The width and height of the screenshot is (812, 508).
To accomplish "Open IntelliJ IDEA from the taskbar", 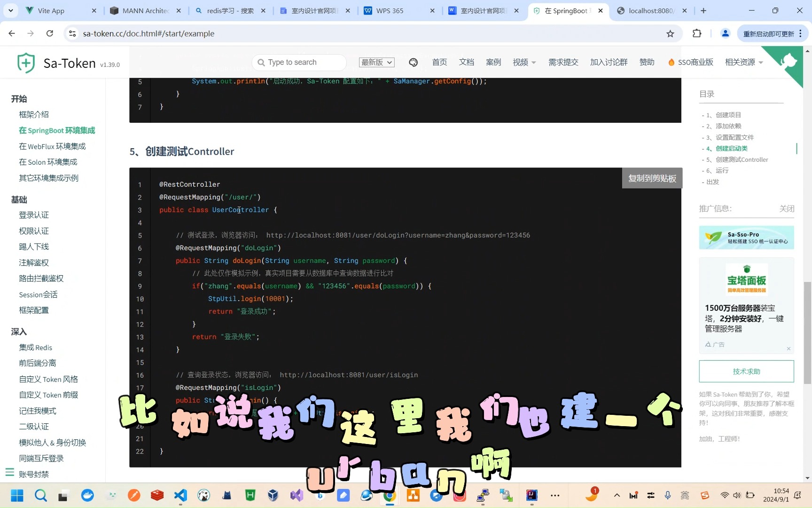I will pyautogui.click(x=531, y=495).
